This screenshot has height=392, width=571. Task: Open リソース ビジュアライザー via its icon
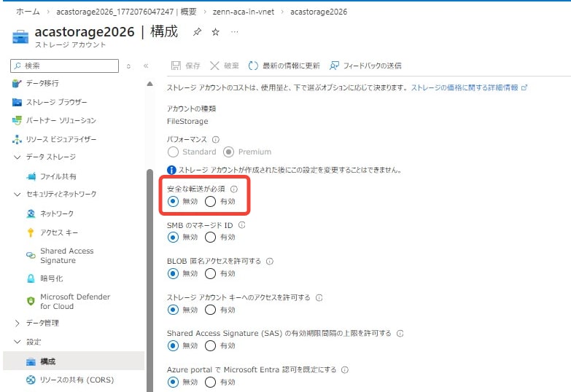coord(17,139)
